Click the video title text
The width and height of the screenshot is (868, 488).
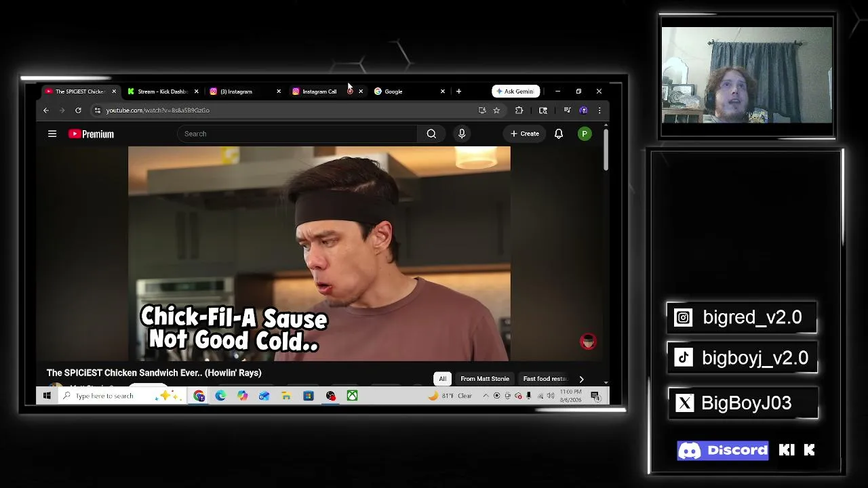[x=154, y=373]
